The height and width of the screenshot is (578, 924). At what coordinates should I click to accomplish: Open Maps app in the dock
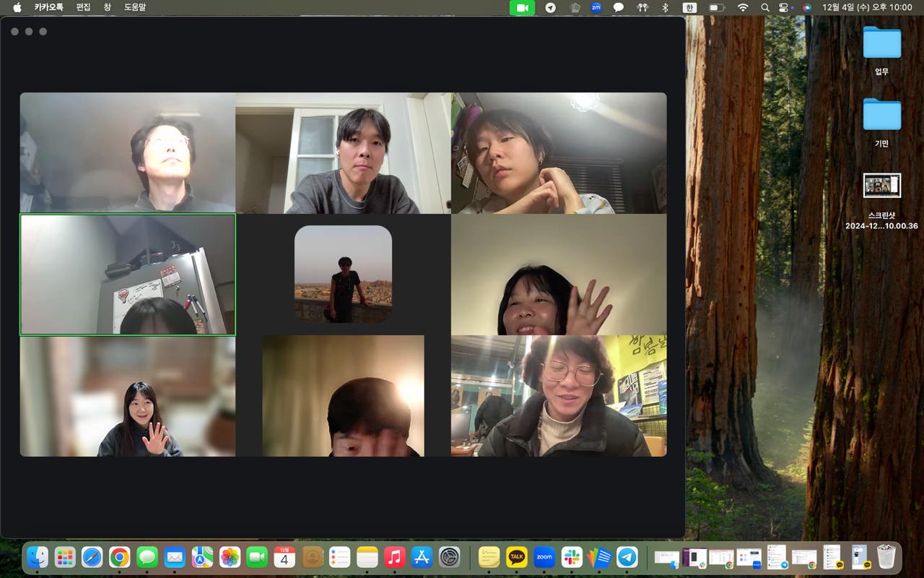pos(202,557)
